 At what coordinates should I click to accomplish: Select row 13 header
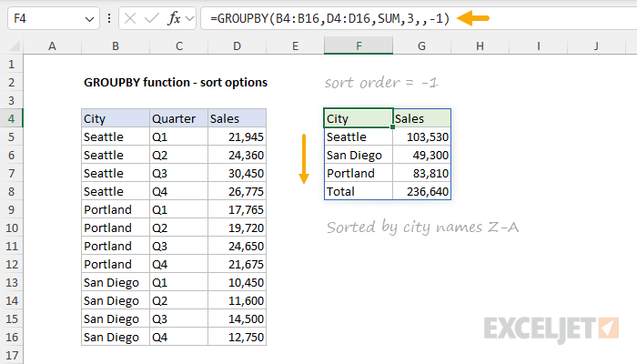tap(11, 282)
